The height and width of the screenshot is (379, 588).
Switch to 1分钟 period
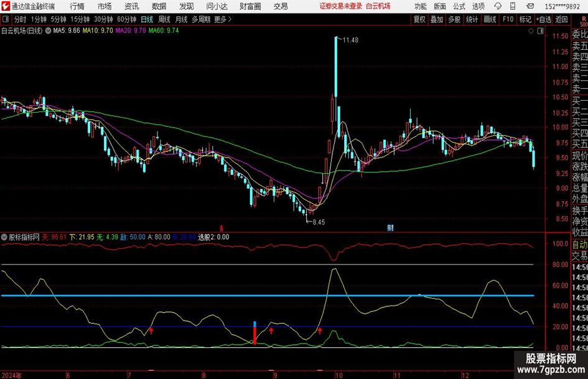tap(39, 19)
